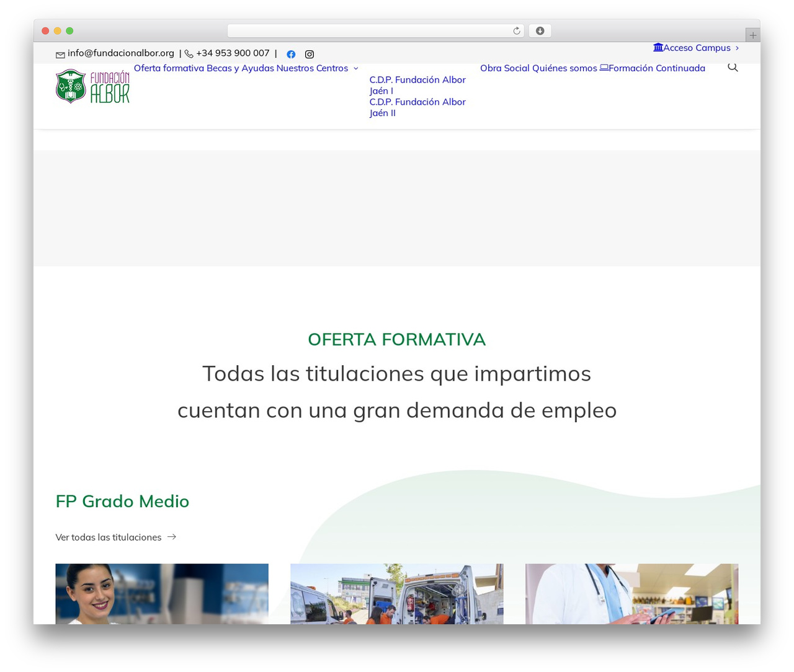Click the arrow after Ver todas las titulaciones
Screen dimensions: 794x672
click(x=172, y=537)
